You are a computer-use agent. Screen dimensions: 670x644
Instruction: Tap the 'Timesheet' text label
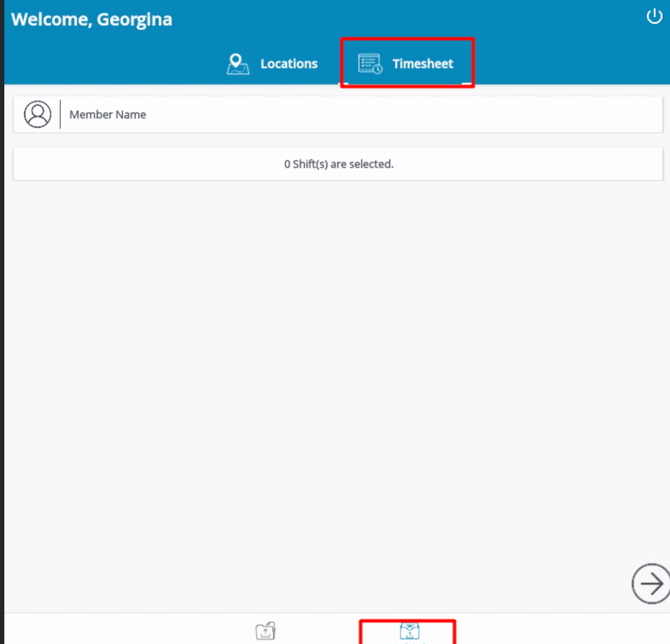pyautogui.click(x=423, y=64)
